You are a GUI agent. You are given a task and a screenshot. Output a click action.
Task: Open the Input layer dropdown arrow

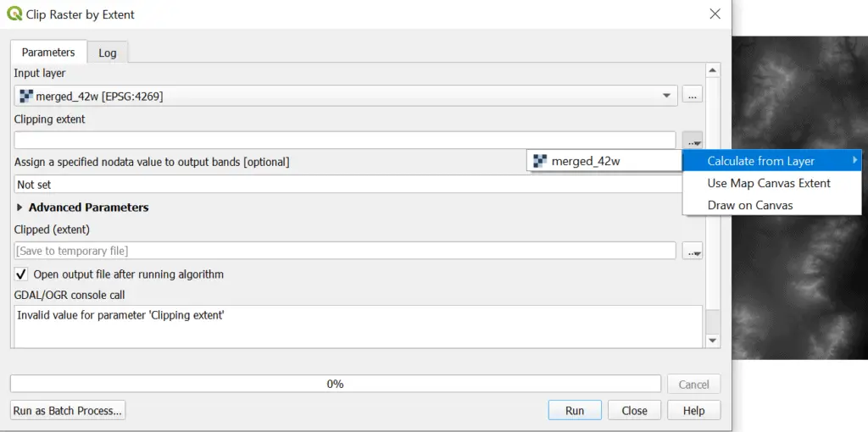tap(666, 96)
